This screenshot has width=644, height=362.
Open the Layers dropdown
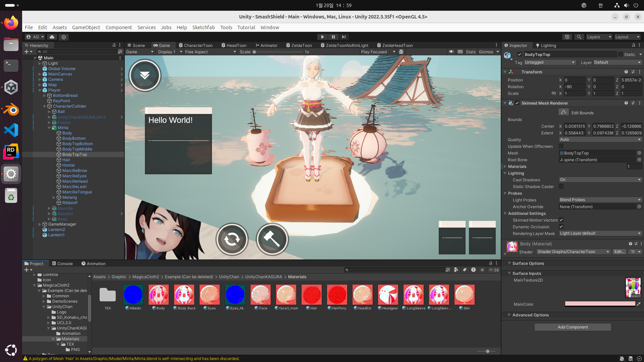599,37
